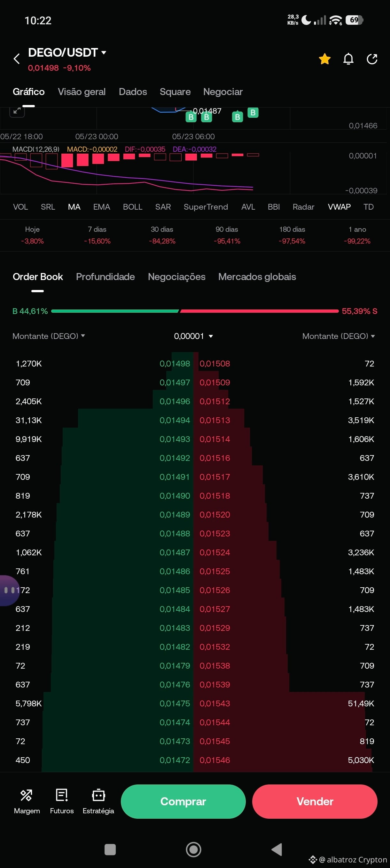The height and width of the screenshot is (868, 390).
Task: Switch to Dados tab
Action: (x=133, y=92)
